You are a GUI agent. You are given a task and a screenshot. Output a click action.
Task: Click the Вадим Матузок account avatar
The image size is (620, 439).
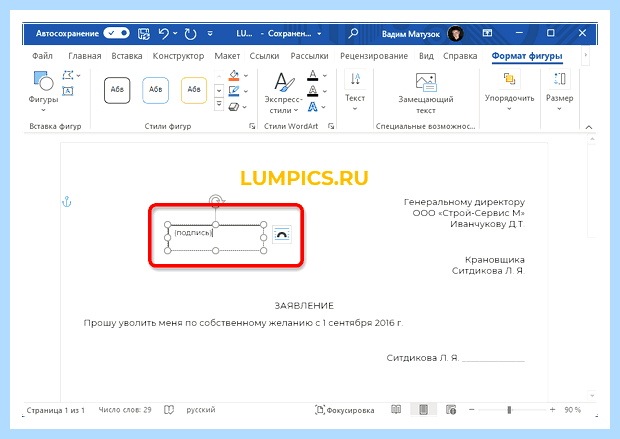click(456, 34)
